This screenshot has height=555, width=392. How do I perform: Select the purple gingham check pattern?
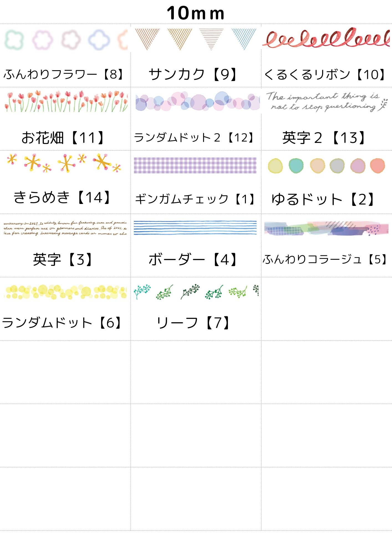click(195, 165)
